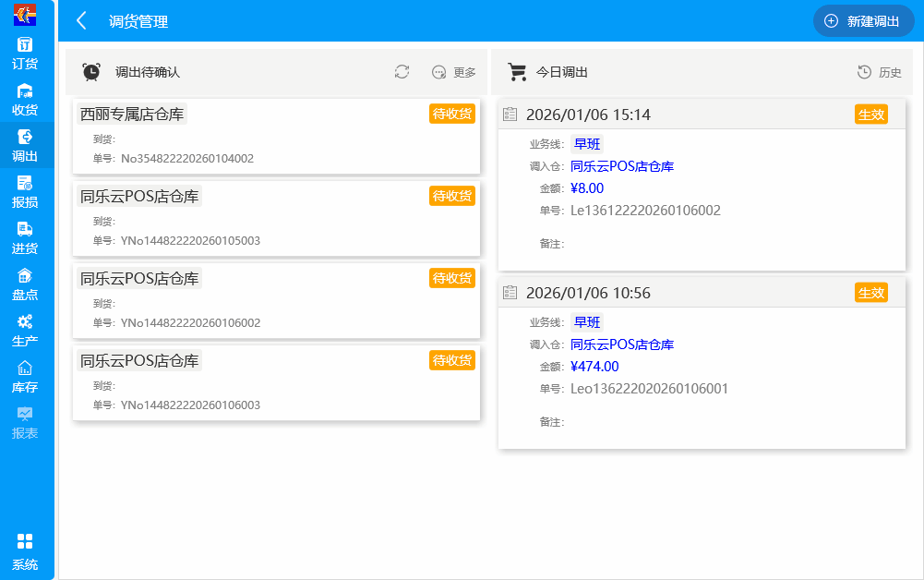This screenshot has height=580, width=924.
Task: Go back using the header arrow
Action: click(82, 21)
